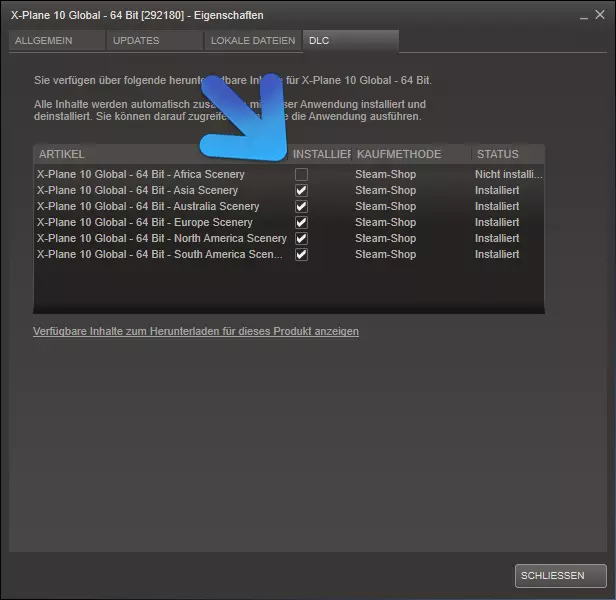Click Steam-Shop in the Europe Scenery row
The height and width of the screenshot is (600, 616).
click(385, 222)
